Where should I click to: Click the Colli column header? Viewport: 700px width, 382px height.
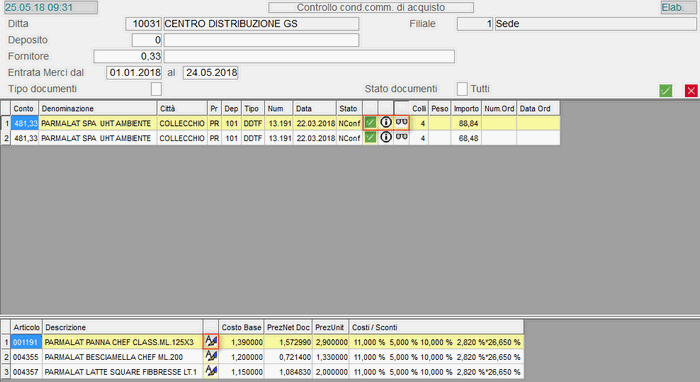coord(419,108)
